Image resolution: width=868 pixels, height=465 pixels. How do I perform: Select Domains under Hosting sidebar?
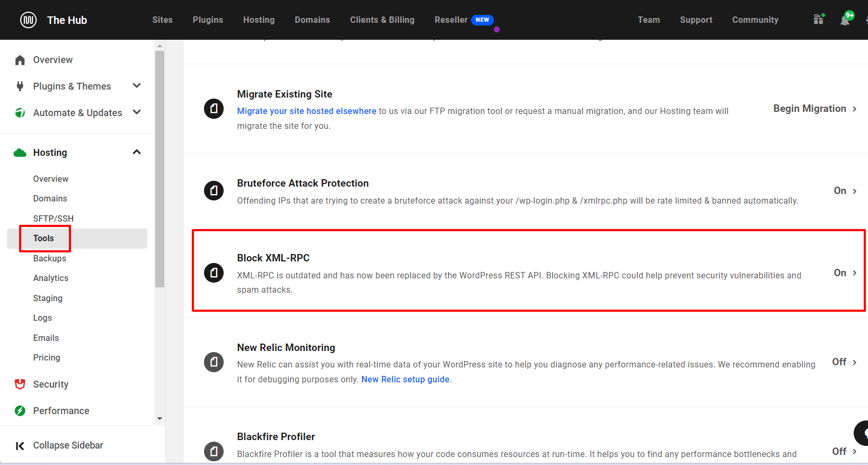click(50, 198)
